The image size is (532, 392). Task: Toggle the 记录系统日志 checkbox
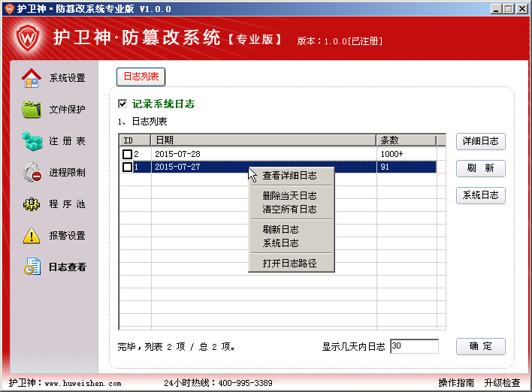[x=122, y=104]
